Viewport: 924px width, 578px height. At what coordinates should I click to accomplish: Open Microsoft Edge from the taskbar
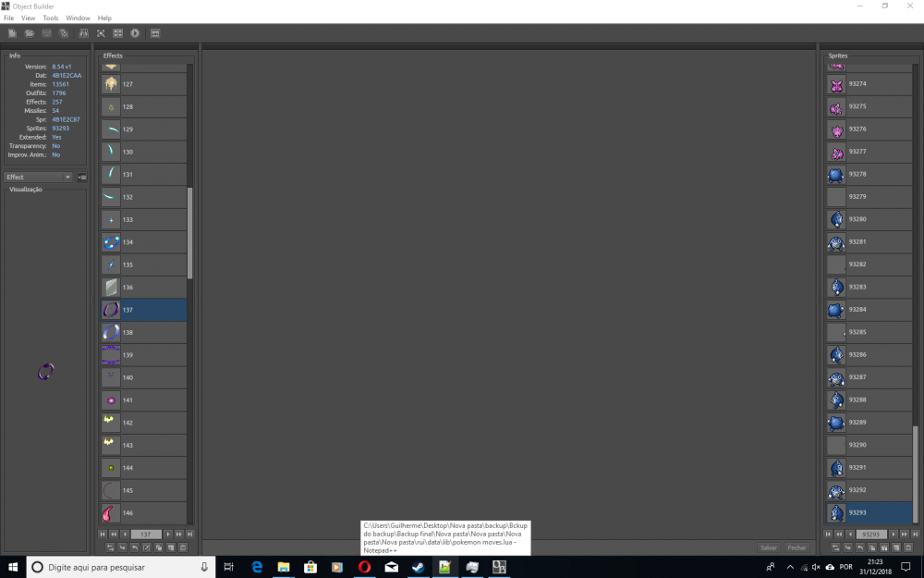(x=257, y=567)
